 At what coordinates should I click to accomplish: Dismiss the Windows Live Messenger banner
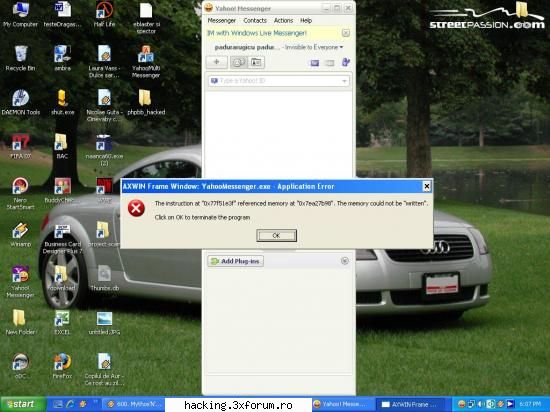tap(346, 33)
